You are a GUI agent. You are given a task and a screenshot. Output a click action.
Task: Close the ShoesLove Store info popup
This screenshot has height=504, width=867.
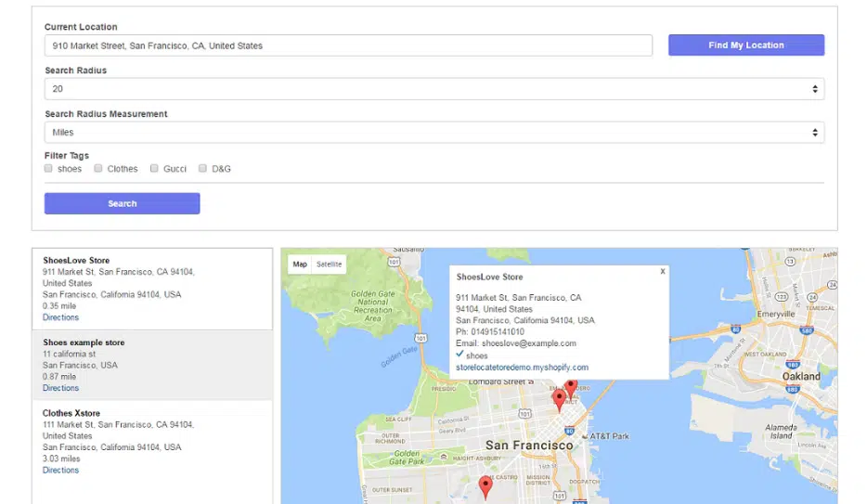coord(663,271)
